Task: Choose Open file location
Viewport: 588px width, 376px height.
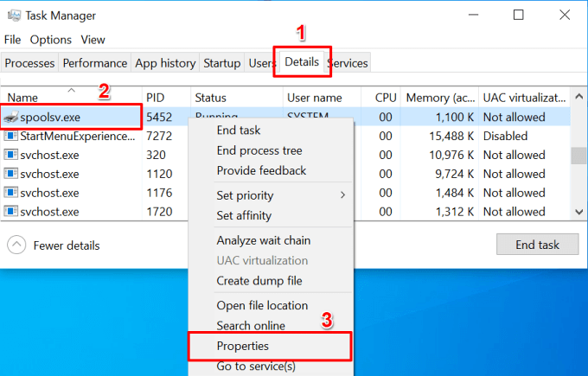Action: 262,305
